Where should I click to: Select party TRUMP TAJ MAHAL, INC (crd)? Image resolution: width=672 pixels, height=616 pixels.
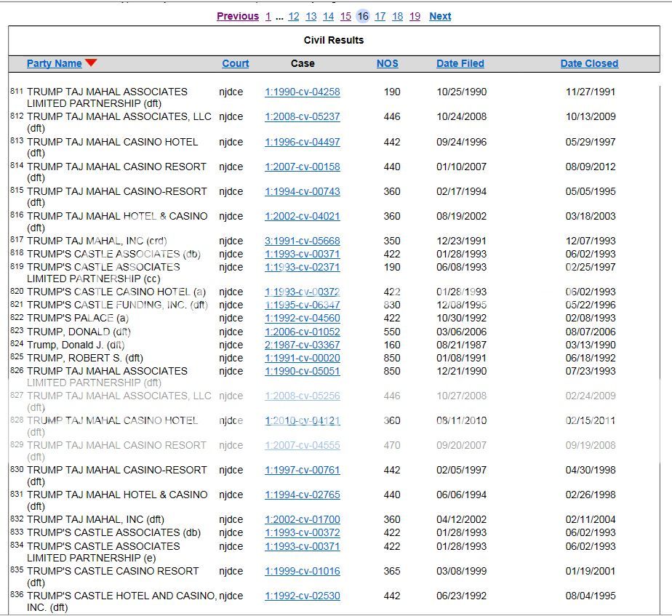tap(97, 241)
